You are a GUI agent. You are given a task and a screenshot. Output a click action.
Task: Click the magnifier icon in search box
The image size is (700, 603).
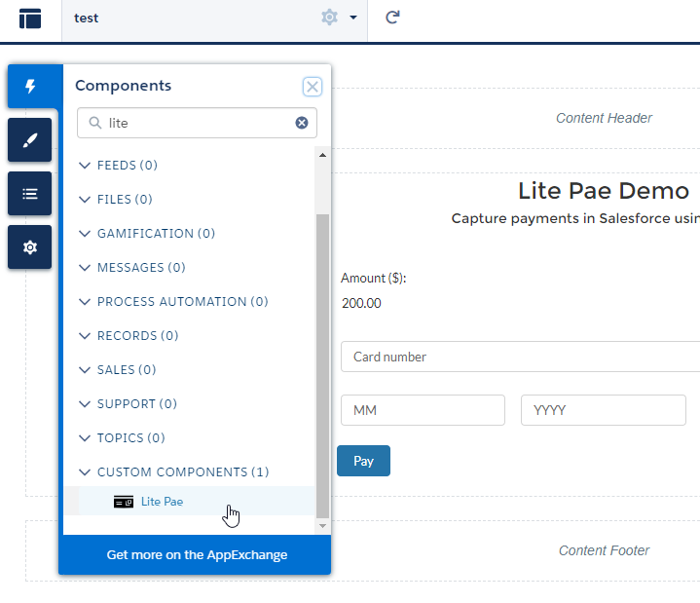pos(94,123)
